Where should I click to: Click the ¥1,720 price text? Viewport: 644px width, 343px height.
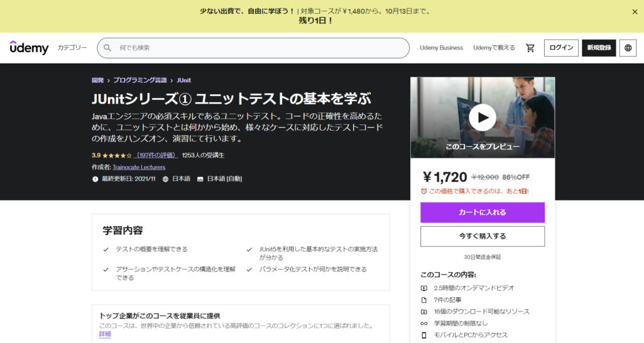445,177
